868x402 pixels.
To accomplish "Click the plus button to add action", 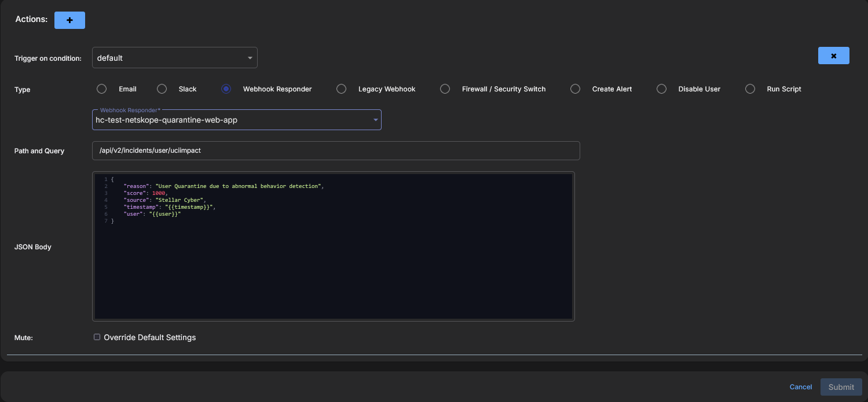I will (x=69, y=20).
